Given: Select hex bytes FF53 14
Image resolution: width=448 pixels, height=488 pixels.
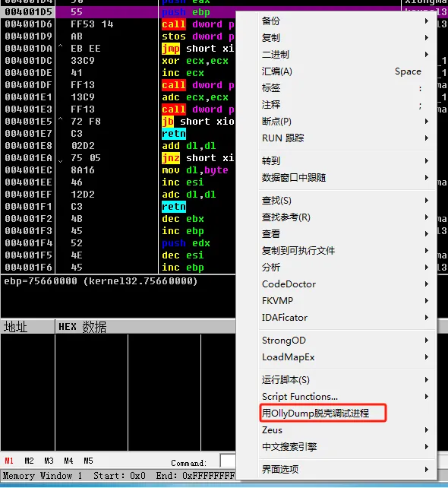Looking at the screenshot, I should click(x=92, y=24).
